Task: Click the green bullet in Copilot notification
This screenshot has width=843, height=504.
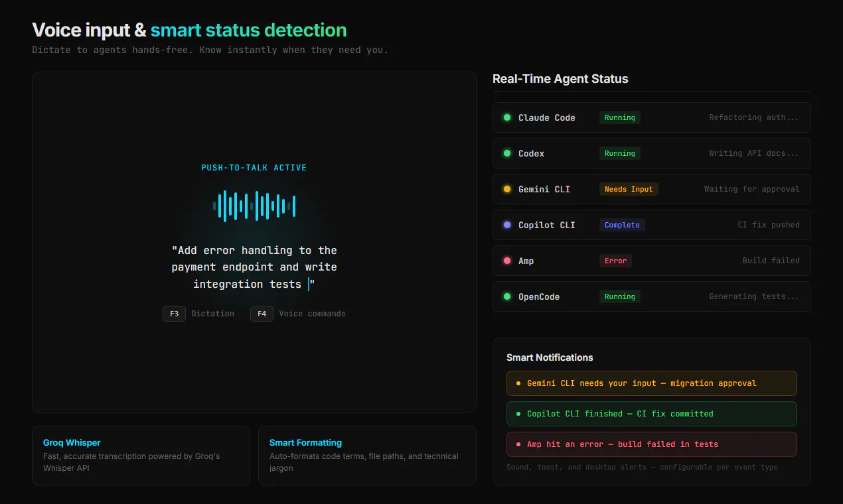Action: click(x=518, y=414)
